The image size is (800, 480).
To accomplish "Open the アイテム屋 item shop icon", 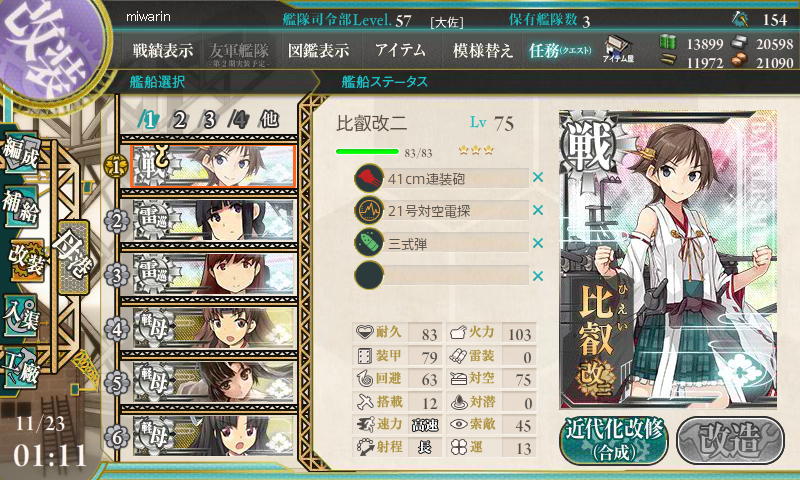I will pyautogui.click(x=618, y=49).
